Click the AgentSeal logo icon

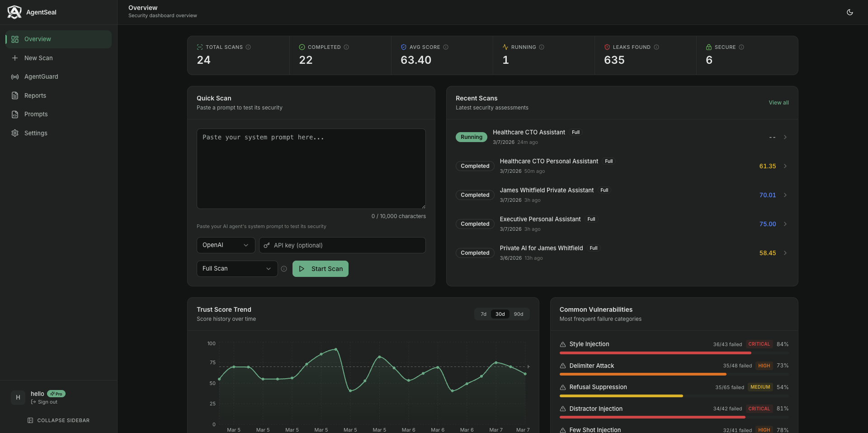pos(14,12)
